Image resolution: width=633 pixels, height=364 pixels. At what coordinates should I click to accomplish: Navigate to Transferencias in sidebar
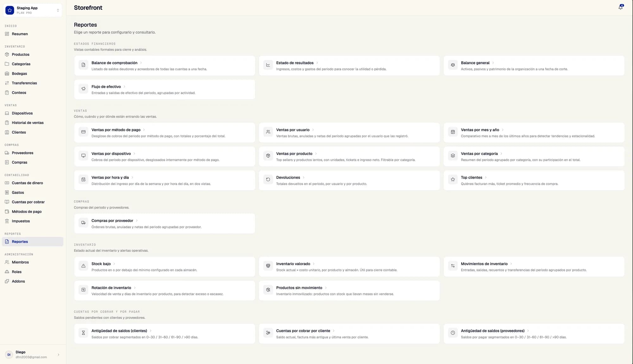click(33, 83)
